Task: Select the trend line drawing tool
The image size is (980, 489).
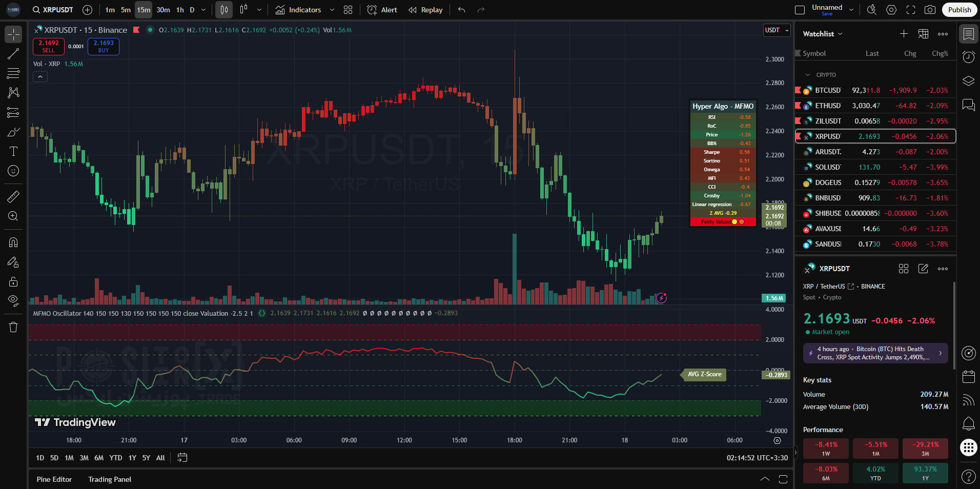Action: coord(13,54)
